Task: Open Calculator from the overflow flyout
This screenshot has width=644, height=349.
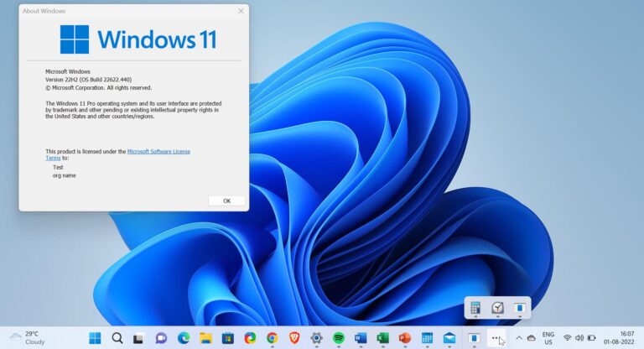Action: click(x=475, y=308)
